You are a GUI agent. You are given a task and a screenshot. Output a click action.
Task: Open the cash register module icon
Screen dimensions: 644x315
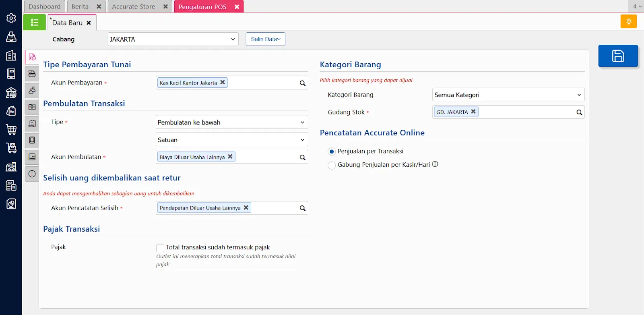click(x=11, y=37)
